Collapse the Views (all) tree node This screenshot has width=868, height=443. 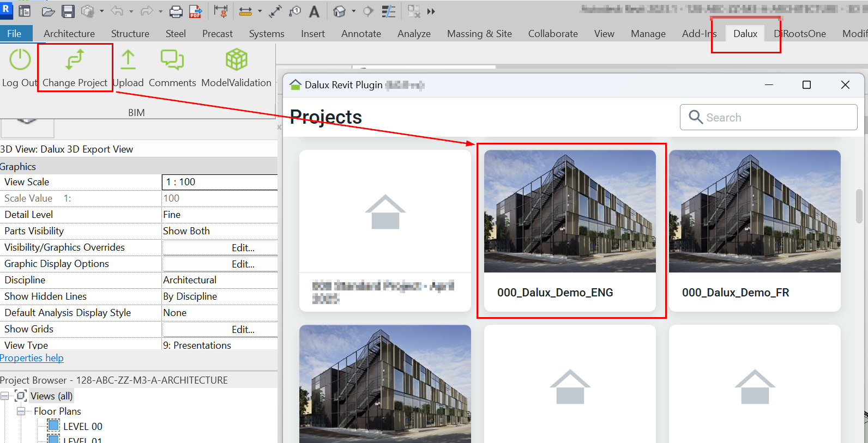pyautogui.click(x=4, y=396)
